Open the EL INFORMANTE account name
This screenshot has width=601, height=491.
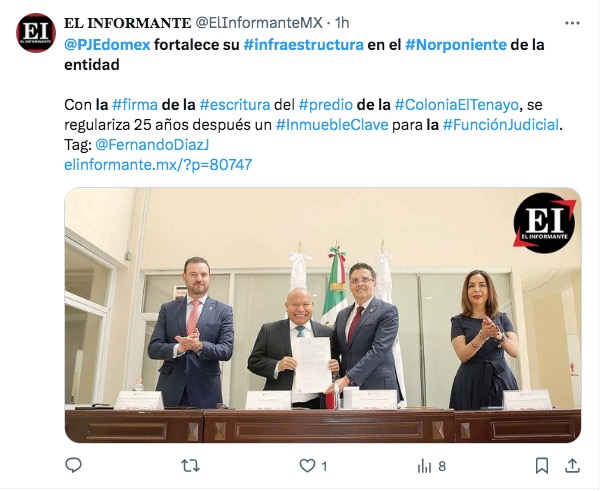(128, 23)
